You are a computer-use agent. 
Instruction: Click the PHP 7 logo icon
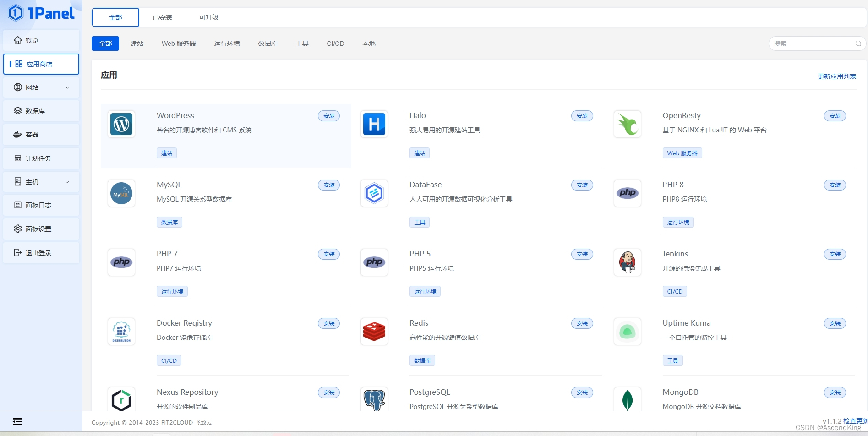[121, 262]
